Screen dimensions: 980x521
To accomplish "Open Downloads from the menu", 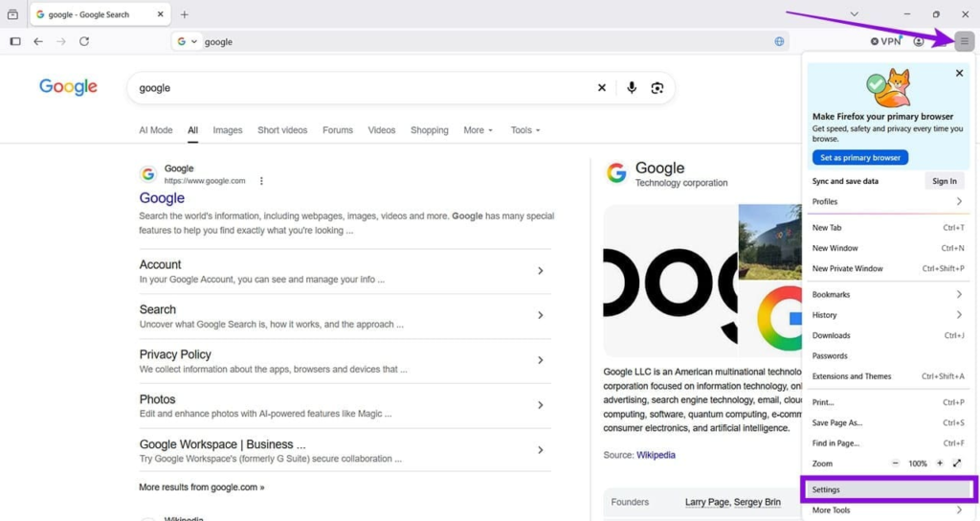I will [x=887, y=335].
